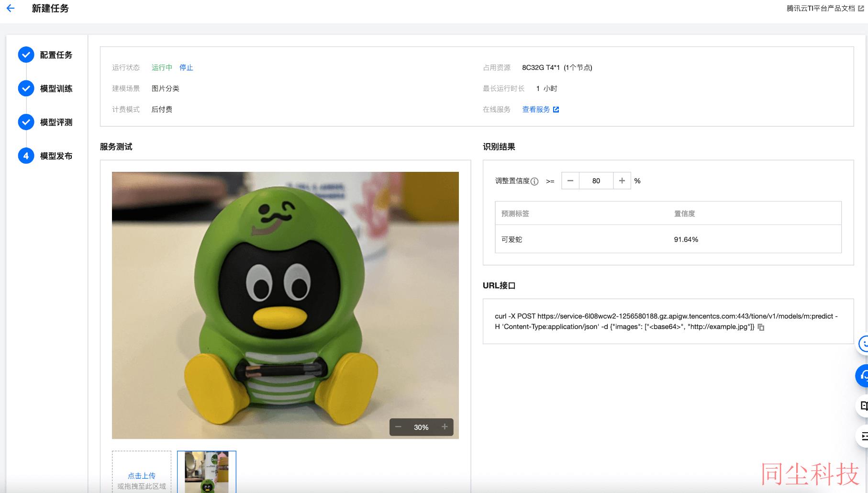Click the checkmark icon for 模型训练
Viewport: 868px width, 493px height.
pos(26,89)
